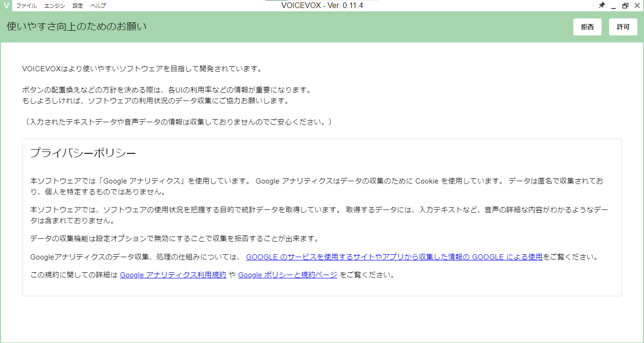Open Google アナリティクス利用規約 link

coord(173,275)
